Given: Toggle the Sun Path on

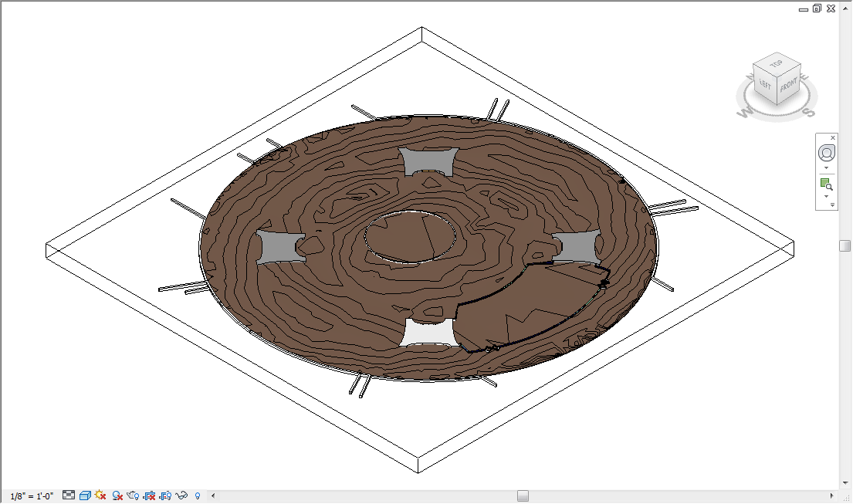Looking at the screenshot, I should (x=101, y=496).
